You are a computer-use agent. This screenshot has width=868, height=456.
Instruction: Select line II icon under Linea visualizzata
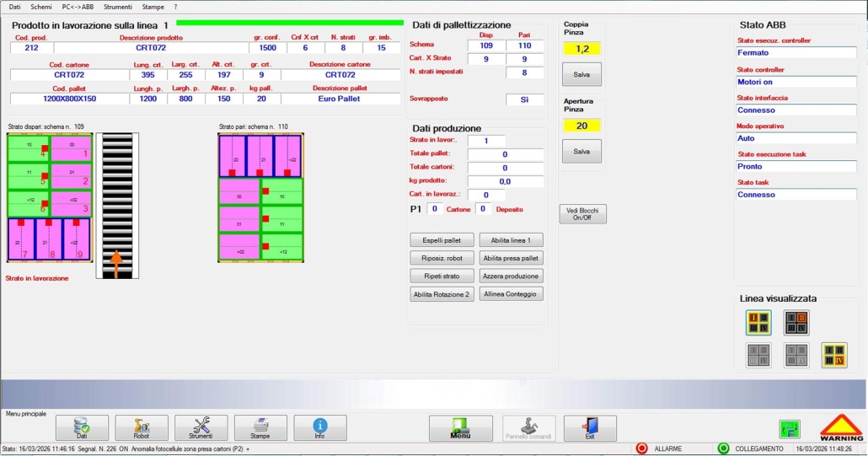coord(796,323)
